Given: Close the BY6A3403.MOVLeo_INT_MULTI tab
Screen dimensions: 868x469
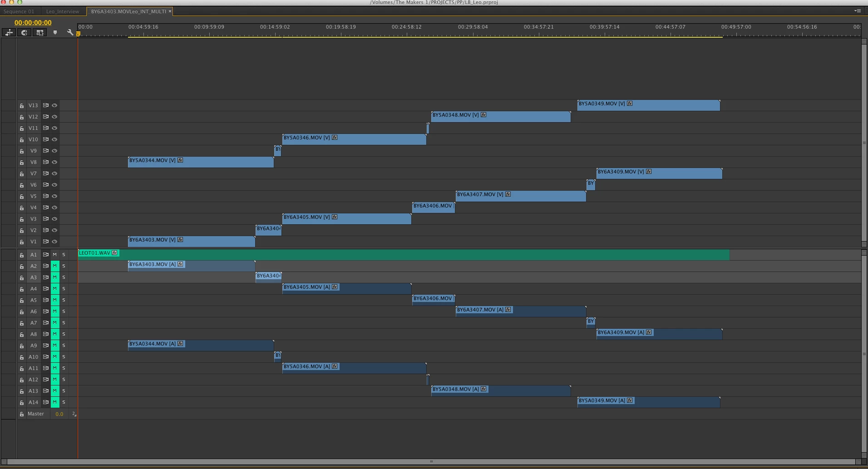Looking at the screenshot, I should coord(170,11).
